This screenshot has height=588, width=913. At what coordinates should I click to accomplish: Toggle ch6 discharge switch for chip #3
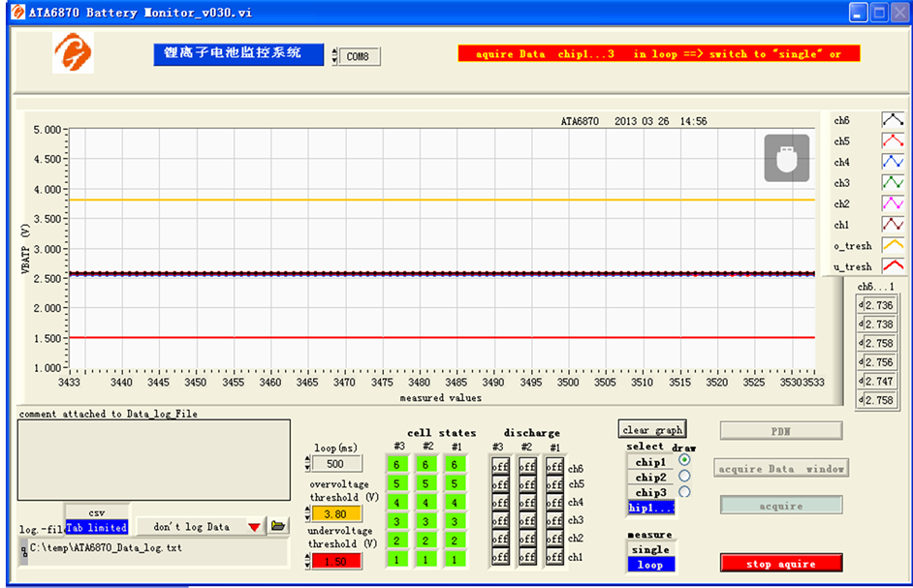[x=500, y=467]
